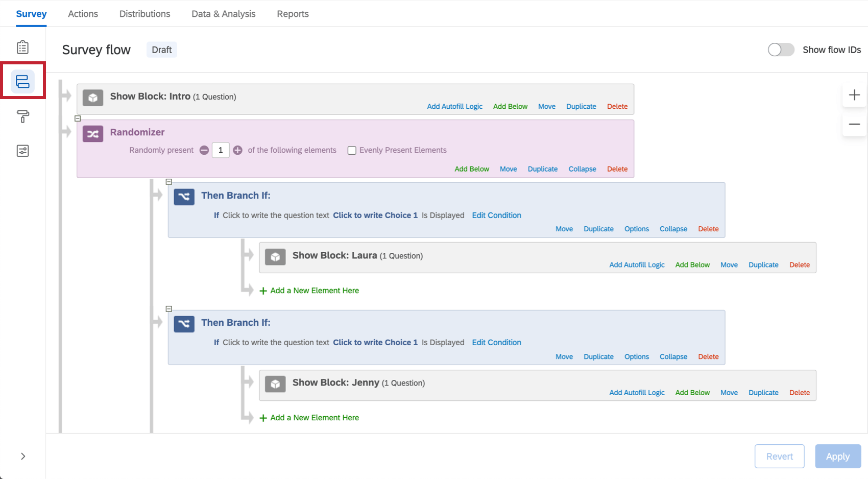
Task: Decrease randomizer count with minus button
Action: coord(204,150)
